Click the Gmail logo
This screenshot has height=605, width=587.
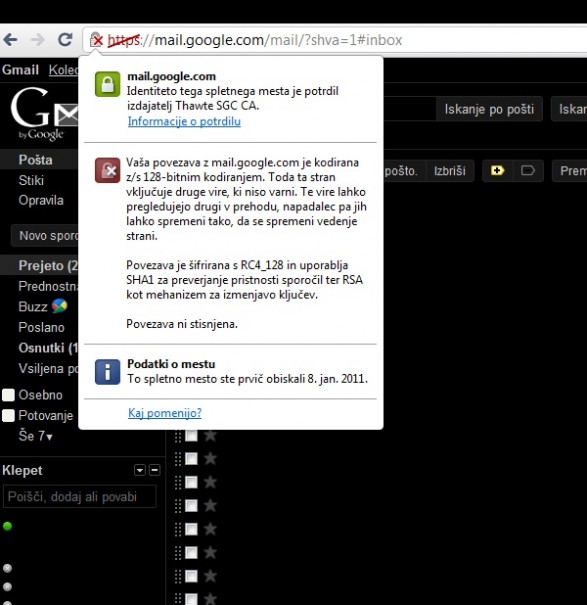click(x=44, y=112)
